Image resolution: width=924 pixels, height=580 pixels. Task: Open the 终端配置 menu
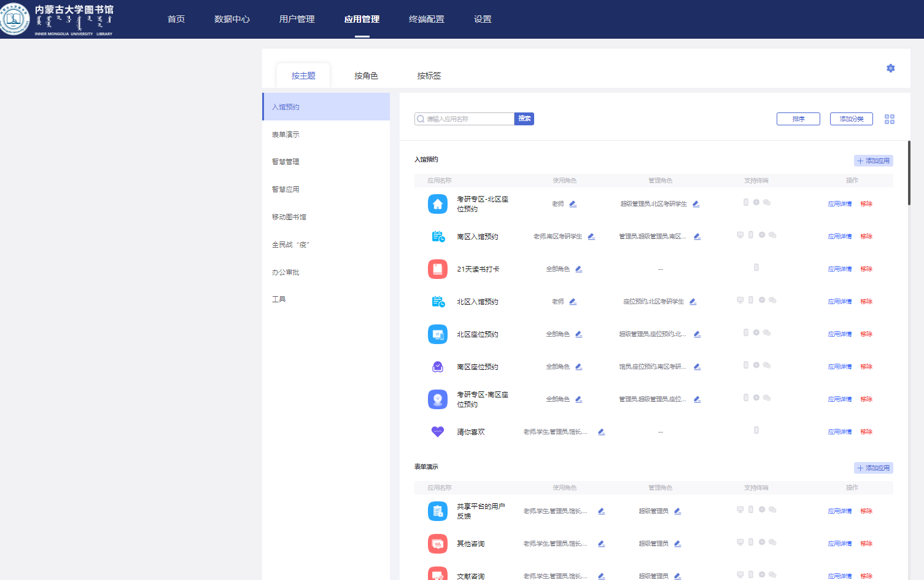(426, 19)
